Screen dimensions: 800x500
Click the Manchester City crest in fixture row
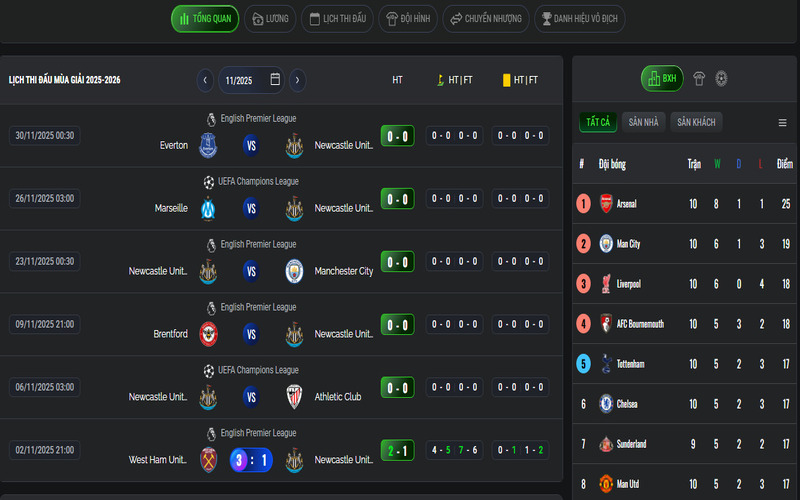pos(294,271)
